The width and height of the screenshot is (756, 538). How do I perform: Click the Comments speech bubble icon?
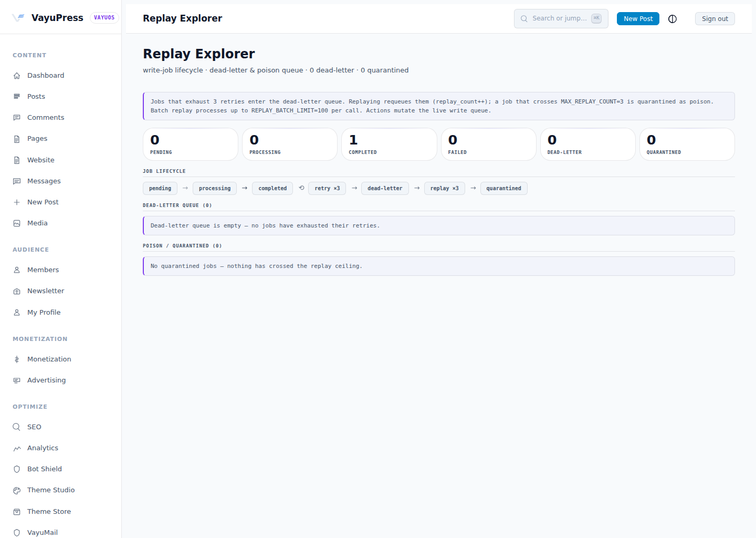(17, 118)
